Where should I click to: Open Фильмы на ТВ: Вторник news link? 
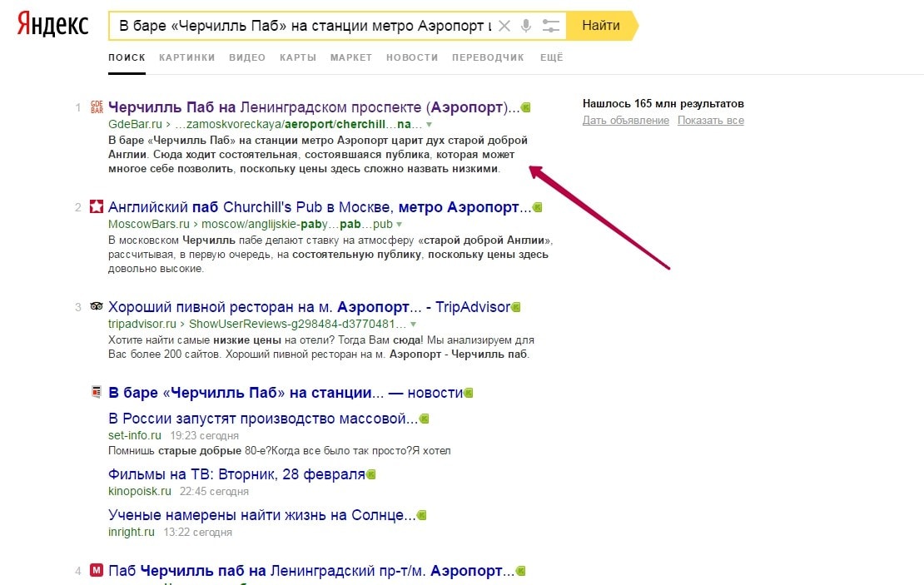[x=237, y=474]
